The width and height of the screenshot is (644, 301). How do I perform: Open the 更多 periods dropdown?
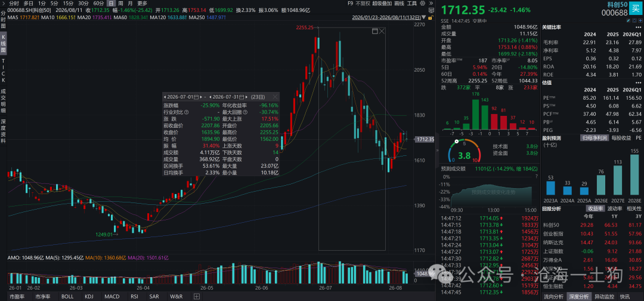tap(142, 4)
